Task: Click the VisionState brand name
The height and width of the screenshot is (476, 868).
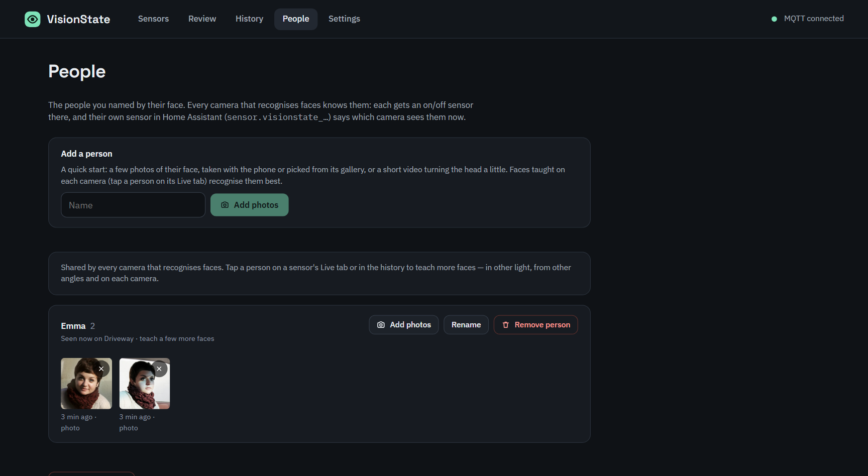Action: (x=78, y=19)
